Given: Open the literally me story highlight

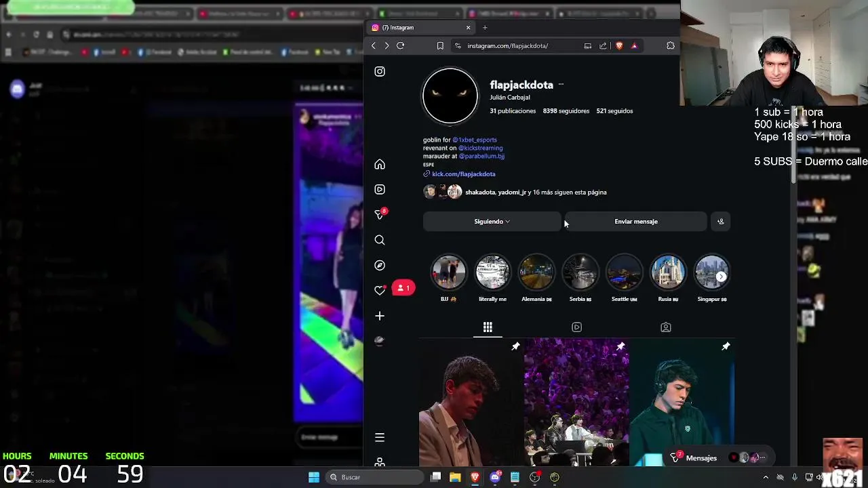Looking at the screenshot, I should [x=492, y=272].
